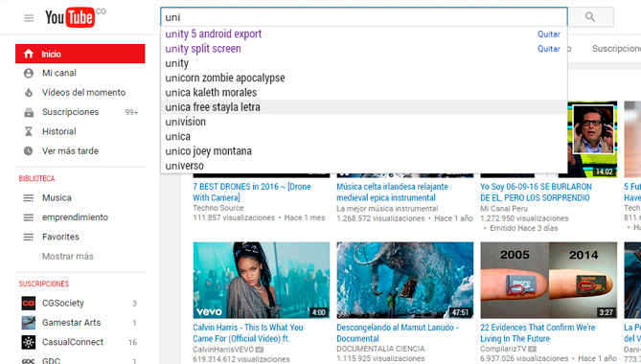Open the Favorites playlist
The image size is (641, 364).
[60, 237]
